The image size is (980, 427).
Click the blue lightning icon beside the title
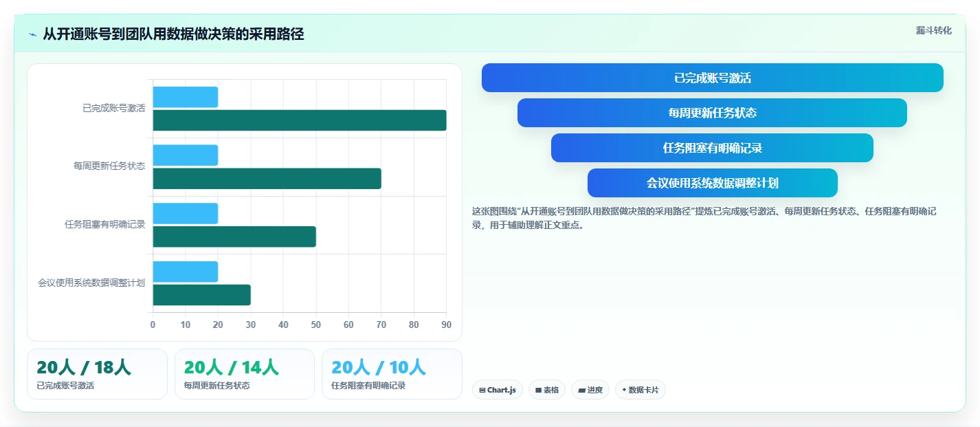32,34
